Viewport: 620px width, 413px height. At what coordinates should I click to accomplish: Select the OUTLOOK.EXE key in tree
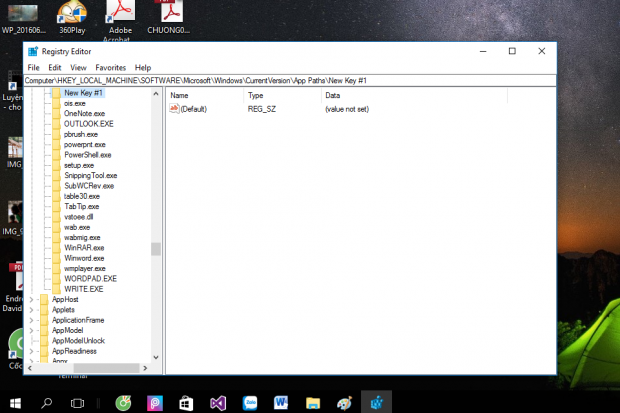[88, 123]
